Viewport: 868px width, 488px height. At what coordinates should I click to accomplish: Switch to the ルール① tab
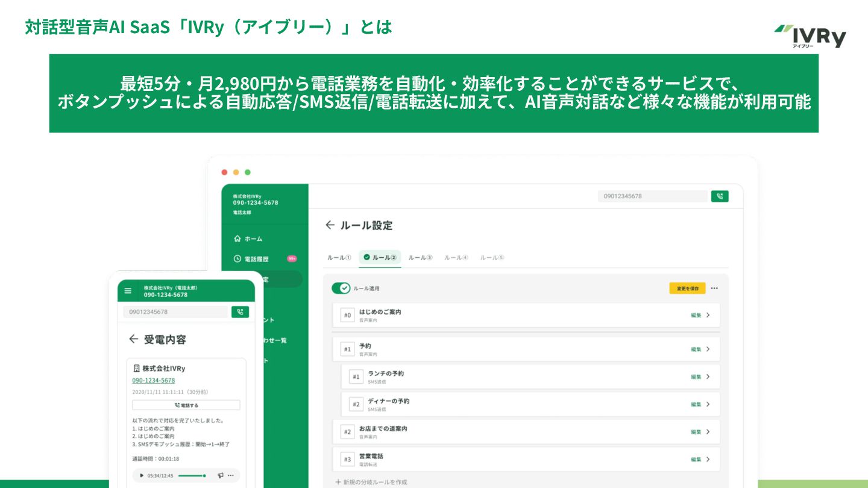point(339,258)
